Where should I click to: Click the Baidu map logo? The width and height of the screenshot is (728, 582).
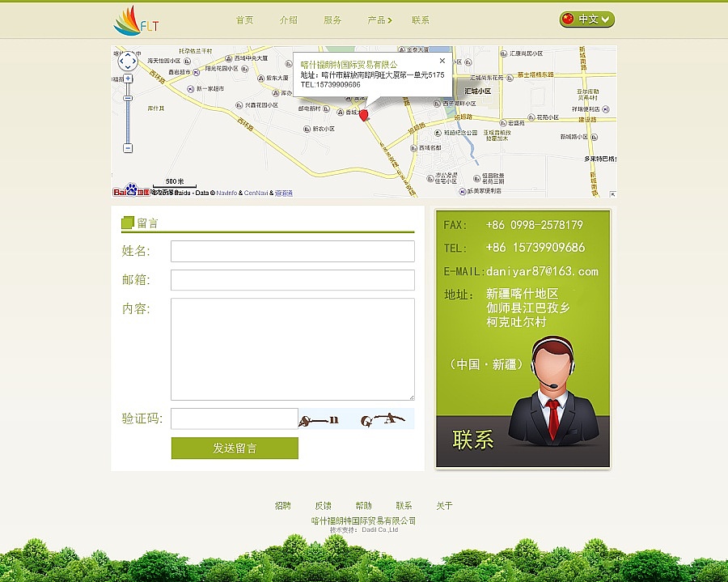[x=131, y=190]
